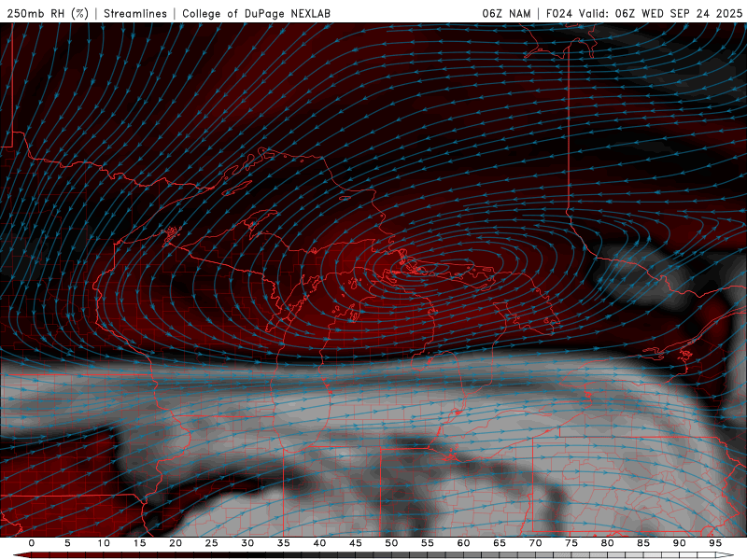The width and height of the screenshot is (747, 560).
Task: Click the '45' colorbar label
Action: (x=356, y=543)
